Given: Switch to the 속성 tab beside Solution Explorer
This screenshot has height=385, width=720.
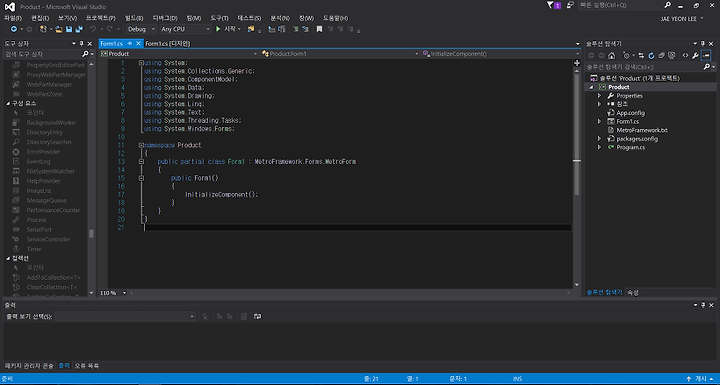Looking at the screenshot, I should [x=633, y=292].
